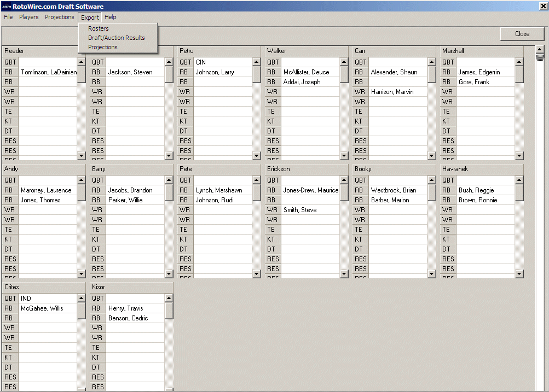Screen dimensions: 549x392
Task: Click the up arrow on Erickson's roster scrollbar
Action: tap(344, 180)
